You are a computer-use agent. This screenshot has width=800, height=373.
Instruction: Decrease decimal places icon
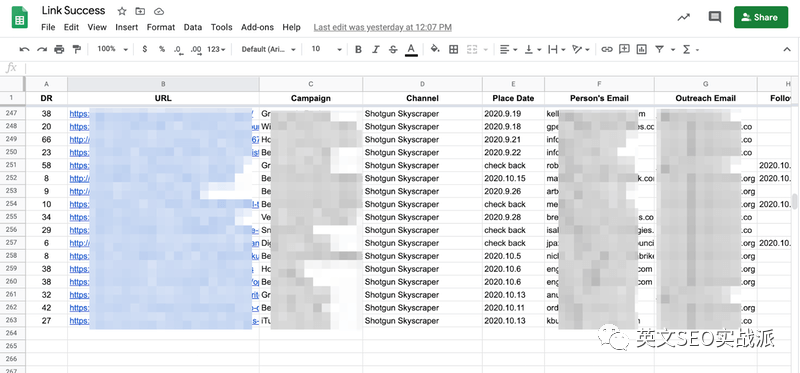coord(178,49)
